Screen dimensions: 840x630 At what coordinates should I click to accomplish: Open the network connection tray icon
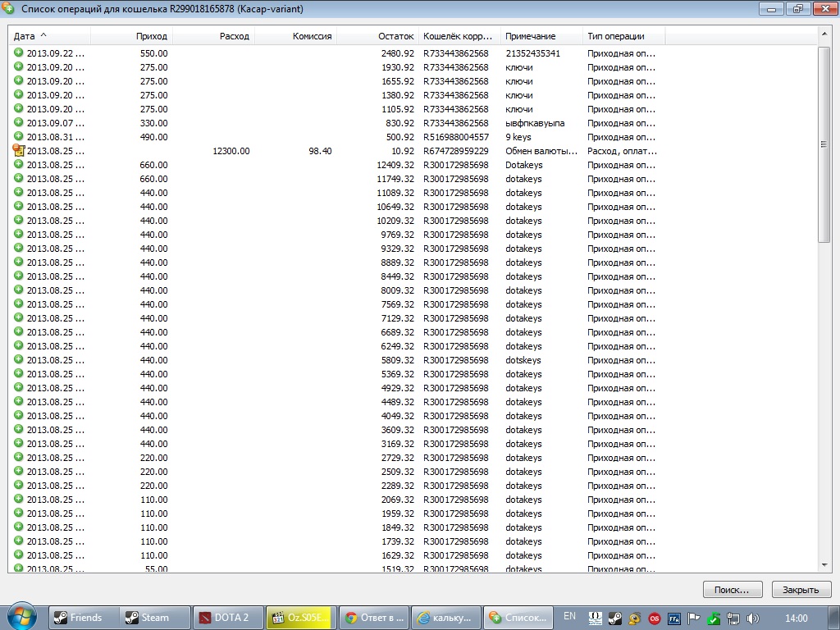(x=733, y=619)
